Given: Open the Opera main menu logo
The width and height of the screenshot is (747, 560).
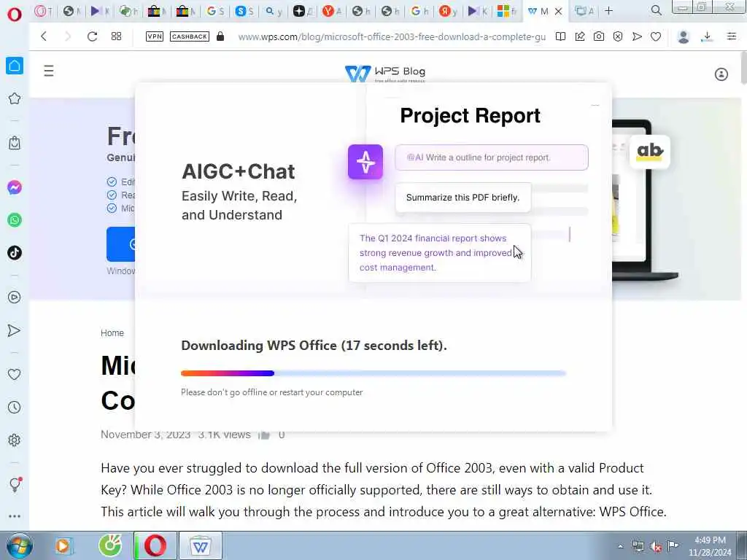Looking at the screenshot, I should tap(15, 14).
